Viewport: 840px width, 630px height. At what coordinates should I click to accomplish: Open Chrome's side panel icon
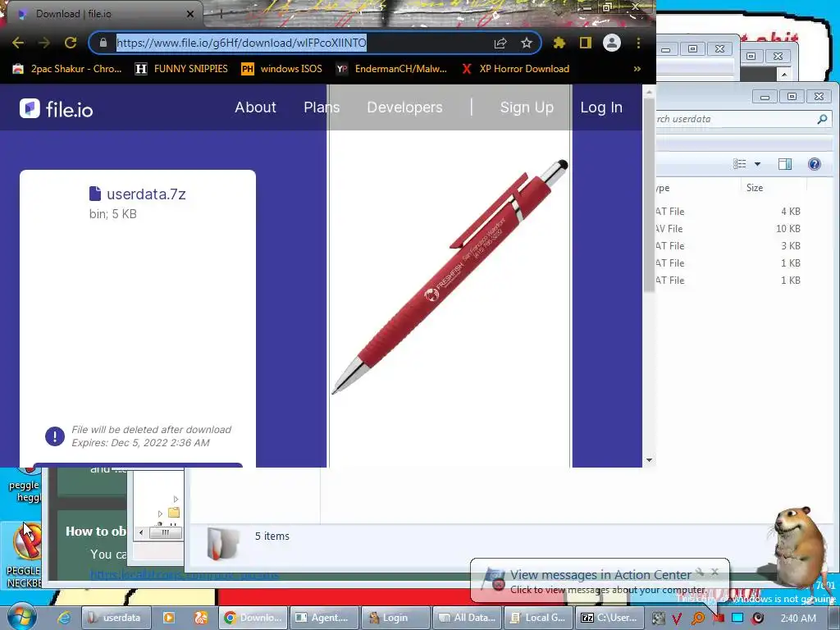586,43
